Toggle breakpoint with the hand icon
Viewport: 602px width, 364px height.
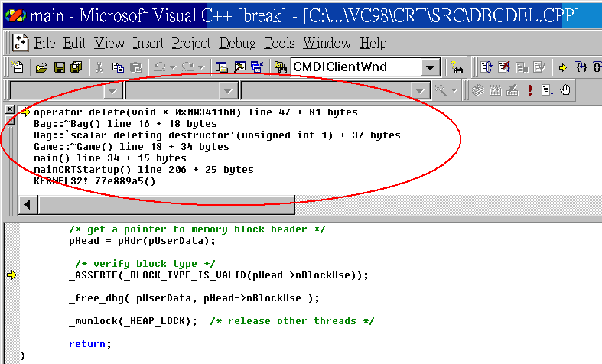(x=565, y=90)
